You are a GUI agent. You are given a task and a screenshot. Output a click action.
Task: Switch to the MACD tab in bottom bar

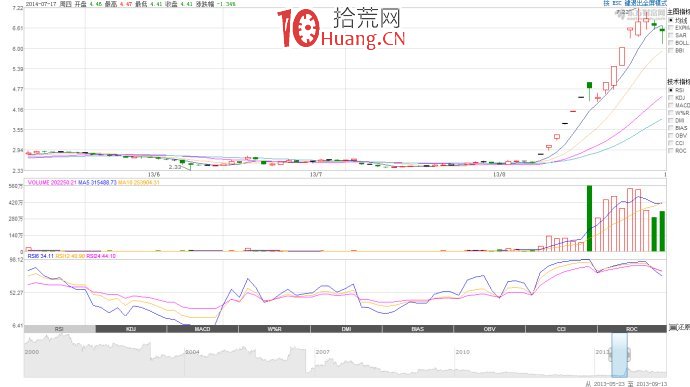coord(203,329)
